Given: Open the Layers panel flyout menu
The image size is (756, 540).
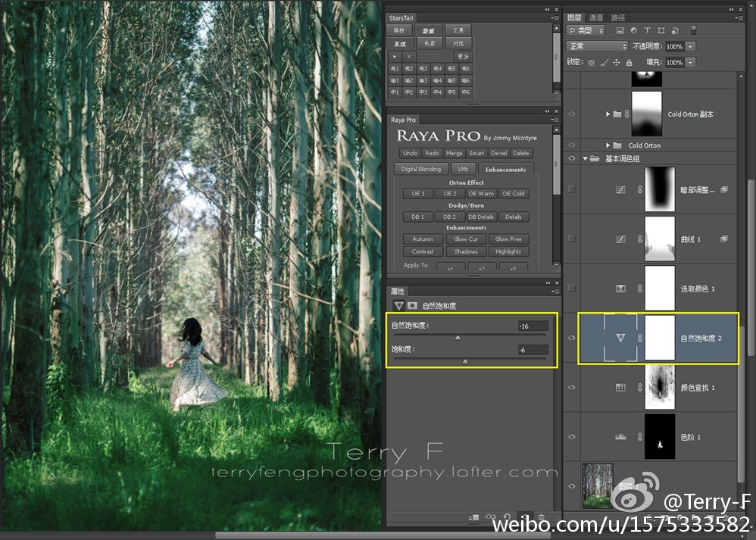Looking at the screenshot, I should (738, 18).
